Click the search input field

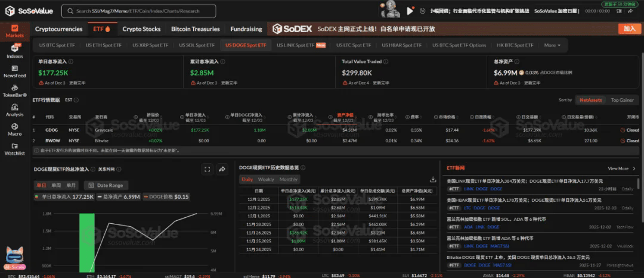click(139, 11)
